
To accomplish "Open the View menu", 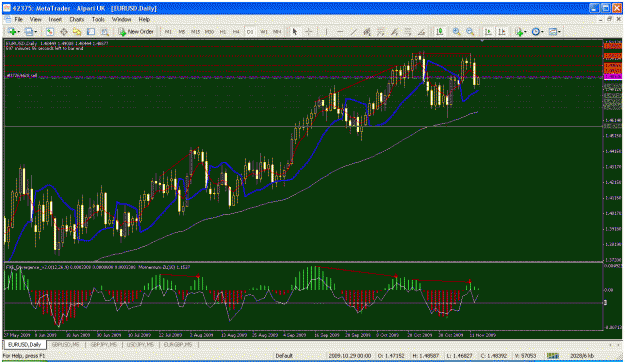I will [x=35, y=19].
